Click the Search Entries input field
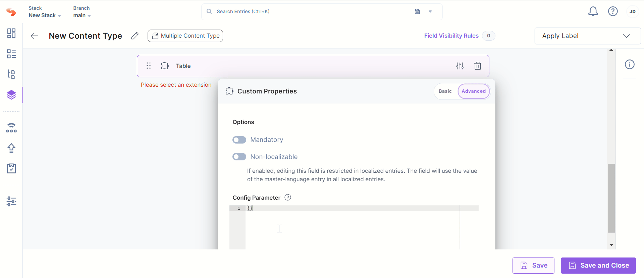644x278 pixels. click(x=312, y=12)
